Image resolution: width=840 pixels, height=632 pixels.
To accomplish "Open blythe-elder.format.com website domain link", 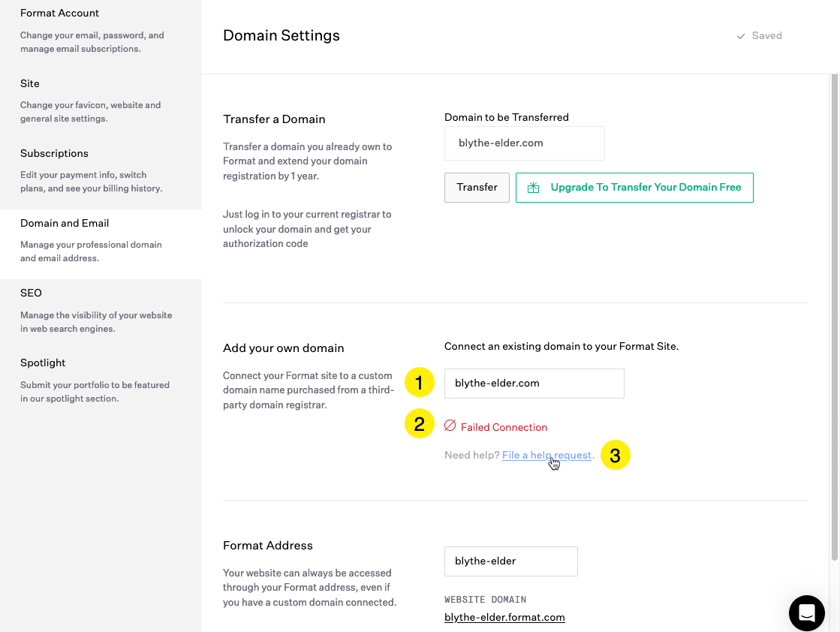I will point(504,617).
